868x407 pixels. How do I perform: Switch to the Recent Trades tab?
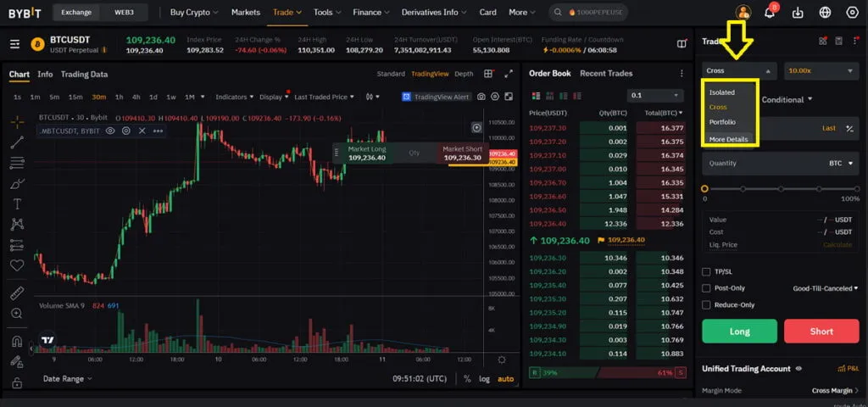606,73
